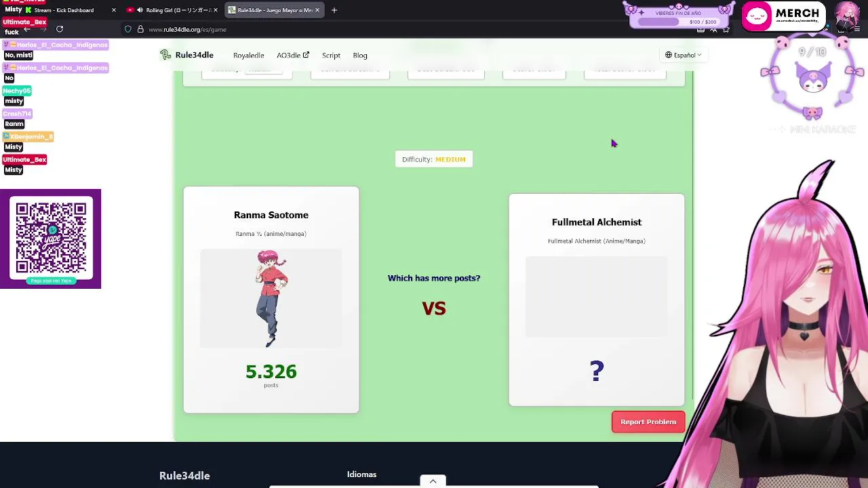Click the Rule34dle footer title
The height and width of the screenshot is (488, 868).
(x=184, y=476)
